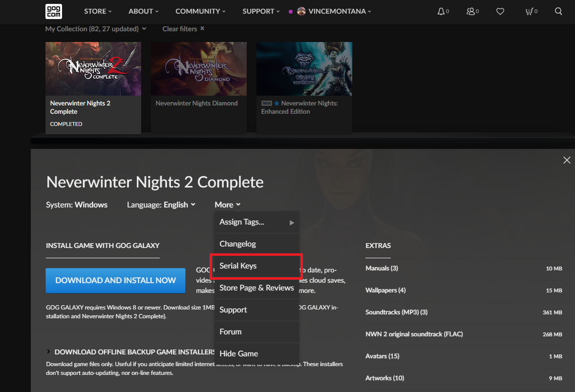Select Hide Game menu entry
The width and height of the screenshot is (575, 392).
(x=256, y=354)
